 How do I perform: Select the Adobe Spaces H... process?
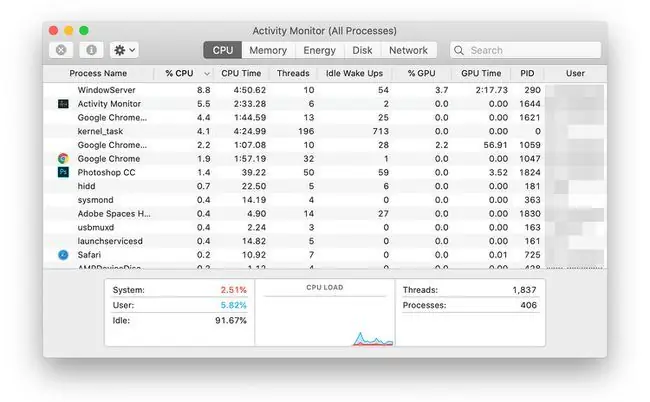(x=114, y=213)
